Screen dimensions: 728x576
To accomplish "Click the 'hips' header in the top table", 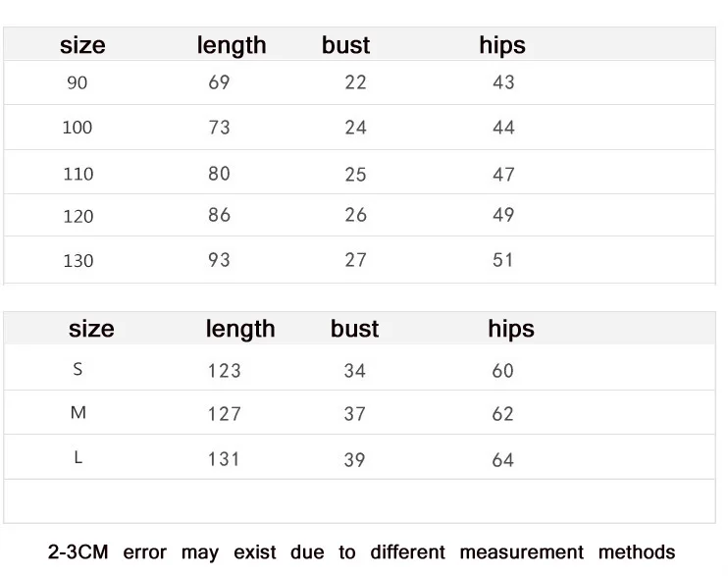I will click(x=502, y=45).
